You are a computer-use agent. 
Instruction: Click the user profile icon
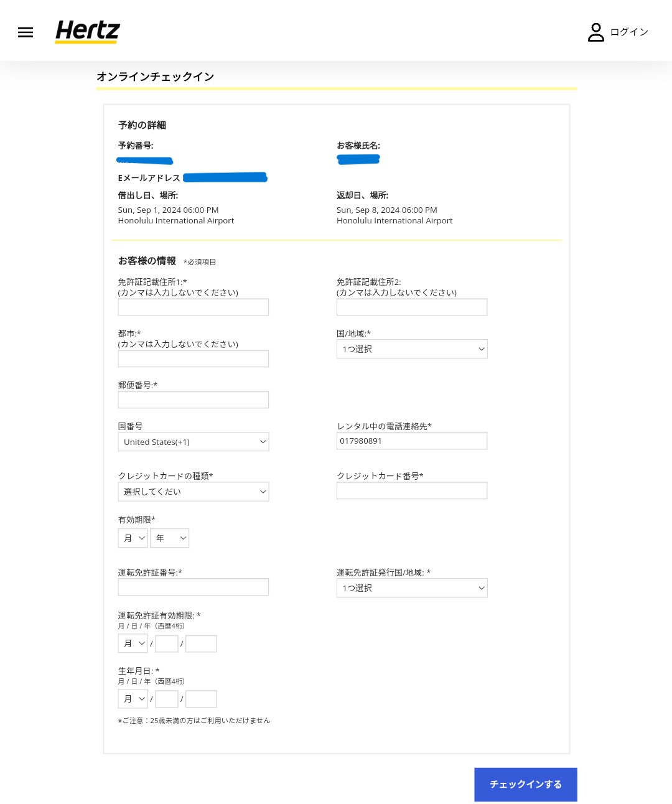click(x=596, y=32)
